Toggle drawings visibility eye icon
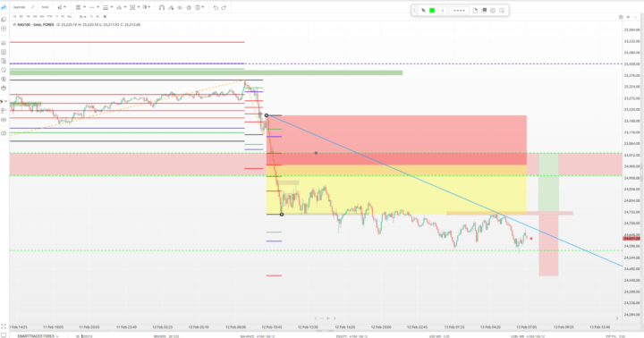 coord(180,7)
